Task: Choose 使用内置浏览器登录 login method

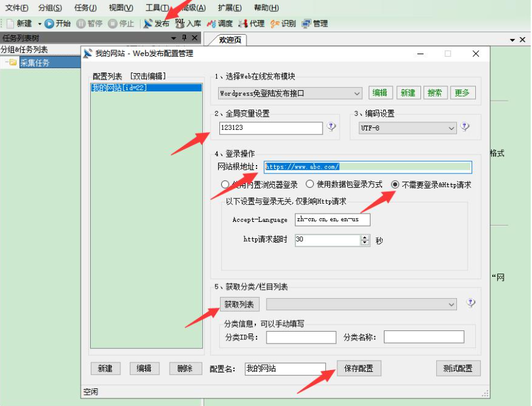Action: pyautogui.click(x=224, y=183)
